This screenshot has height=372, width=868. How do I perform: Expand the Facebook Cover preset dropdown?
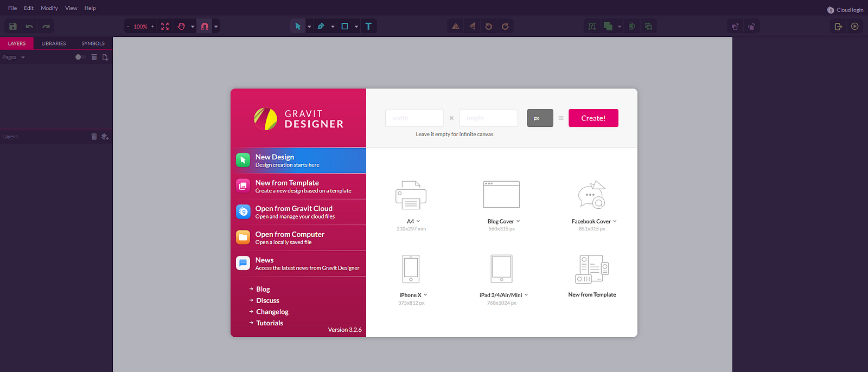click(615, 221)
